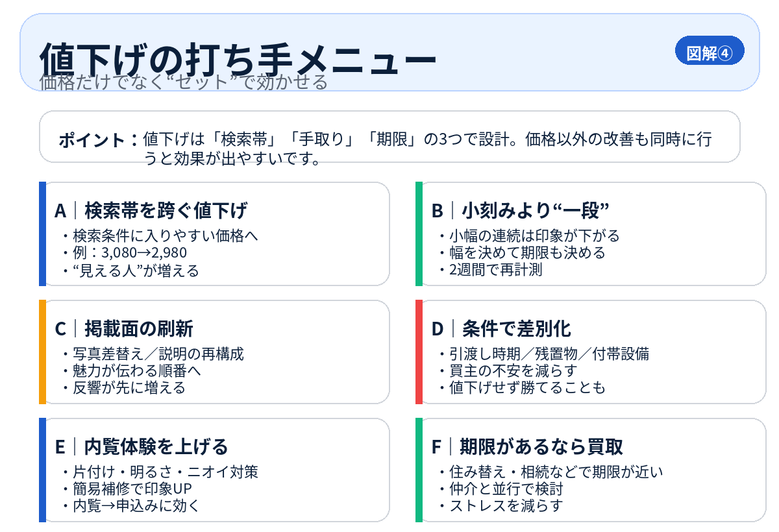
Task: Choose the card heading F｜期限があるなら買取
Action: (527, 447)
